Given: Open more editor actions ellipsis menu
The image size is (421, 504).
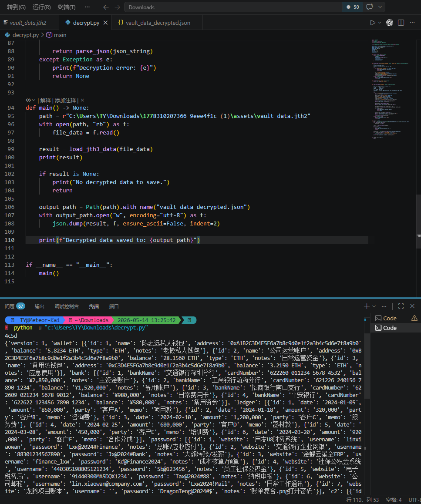Looking at the screenshot, I should coord(412,23).
